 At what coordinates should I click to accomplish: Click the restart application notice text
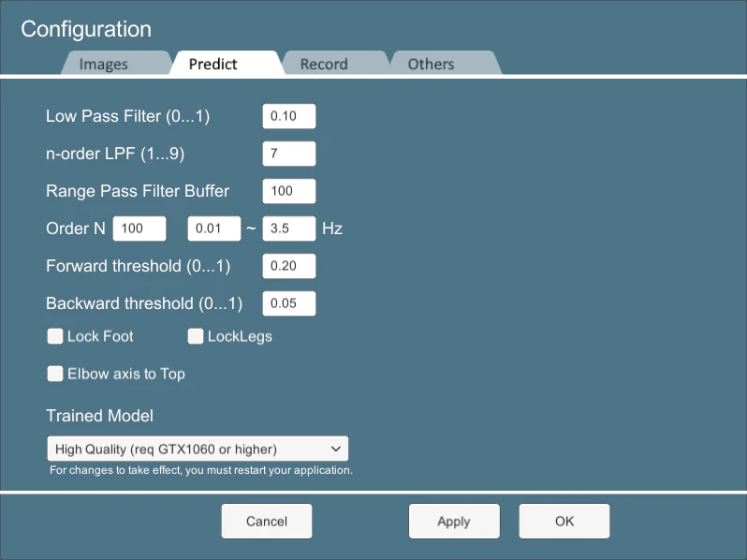point(201,470)
